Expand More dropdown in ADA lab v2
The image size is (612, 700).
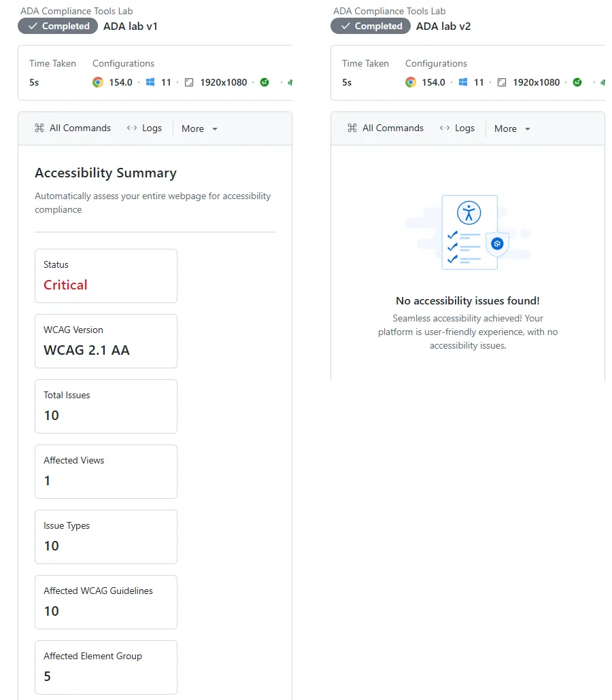(512, 128)
